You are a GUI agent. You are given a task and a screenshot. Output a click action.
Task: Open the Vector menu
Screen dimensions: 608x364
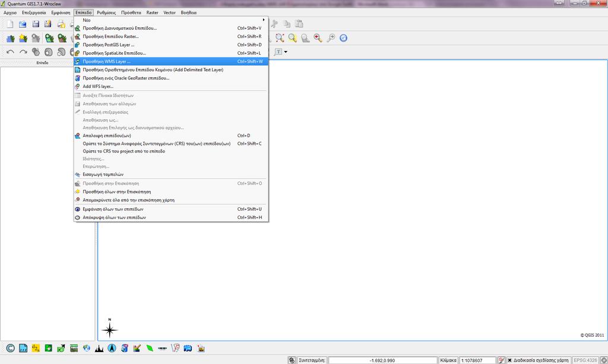169,12
